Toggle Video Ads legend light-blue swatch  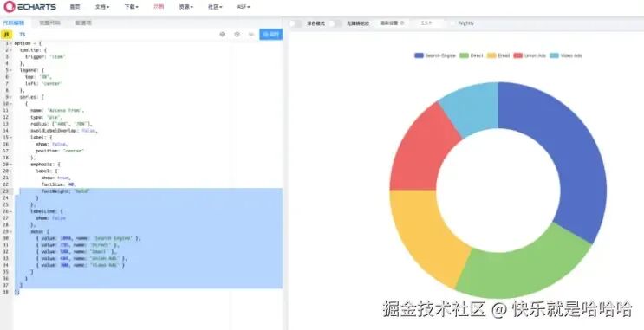[x=555, y=55]
